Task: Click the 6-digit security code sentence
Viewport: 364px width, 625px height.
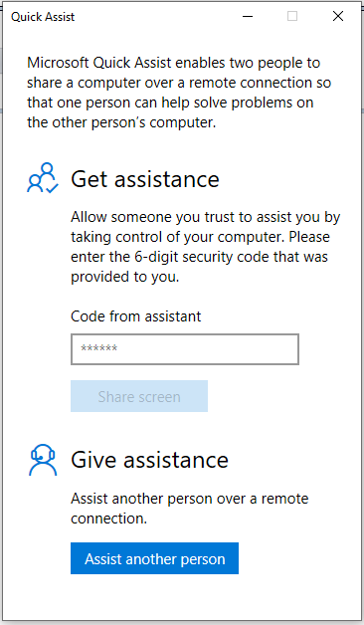Action: (199, 257)
